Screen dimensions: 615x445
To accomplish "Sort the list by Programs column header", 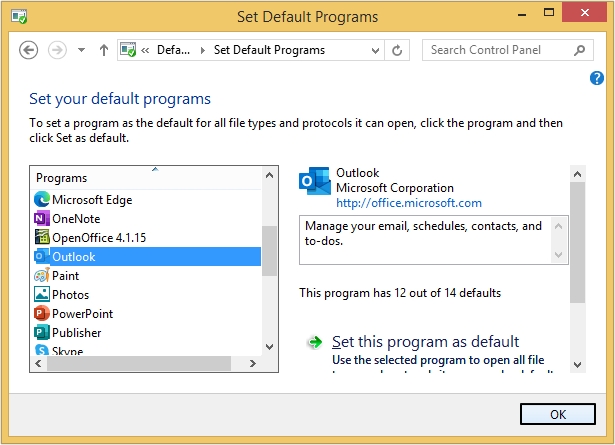I will click(146, 178).
